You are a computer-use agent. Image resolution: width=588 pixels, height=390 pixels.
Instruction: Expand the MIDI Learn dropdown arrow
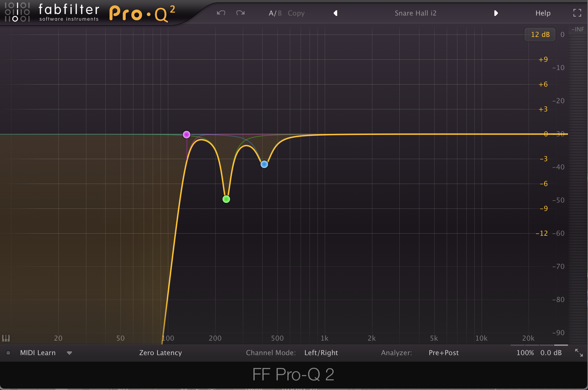pyautogui.click(x=69, y=353)
